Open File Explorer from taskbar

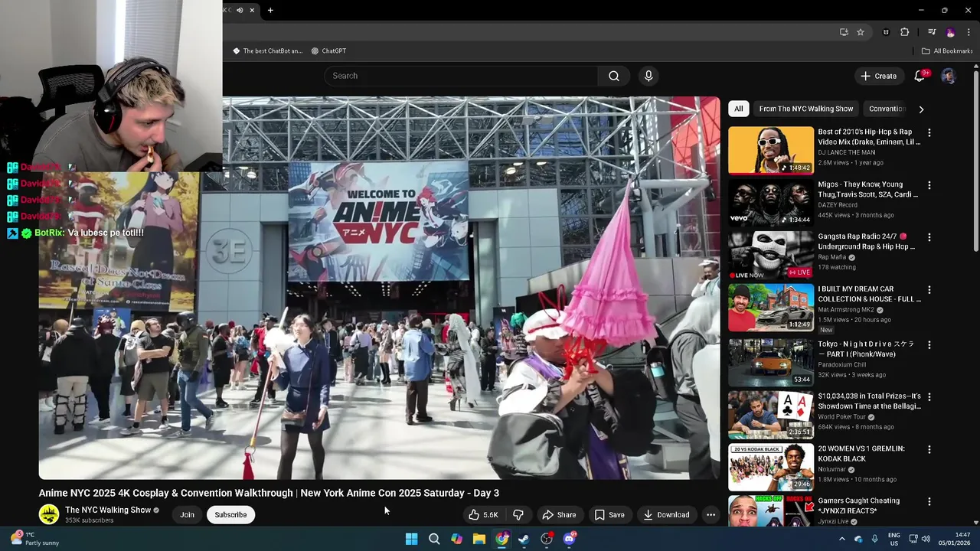tap(479, 539)
